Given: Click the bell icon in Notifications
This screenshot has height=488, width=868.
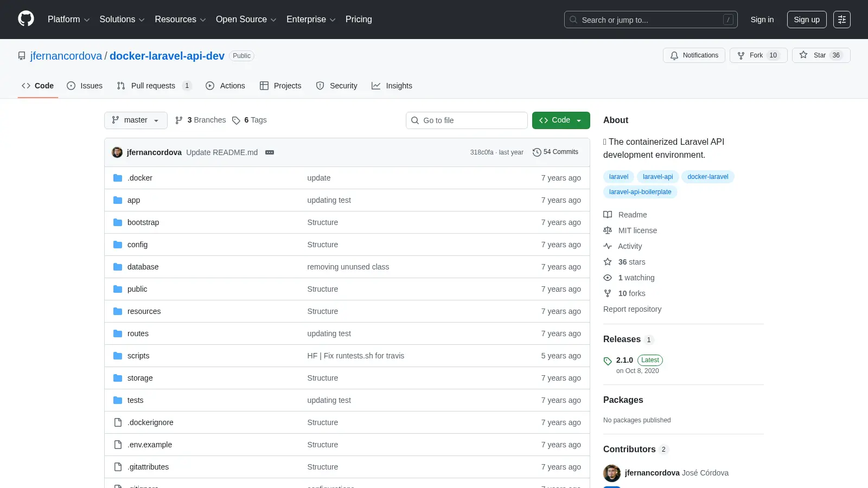Looking at the screenshot, I should click(674, 55).
